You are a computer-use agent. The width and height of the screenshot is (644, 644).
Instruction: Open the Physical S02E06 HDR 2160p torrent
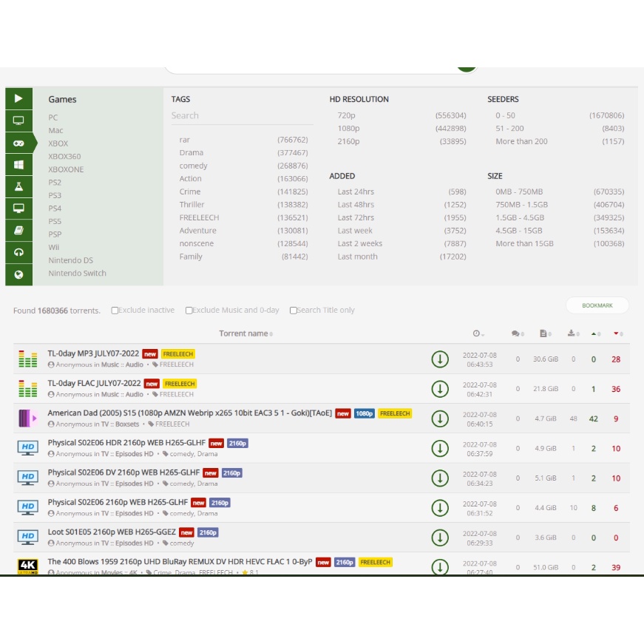(x=126, y=443)
